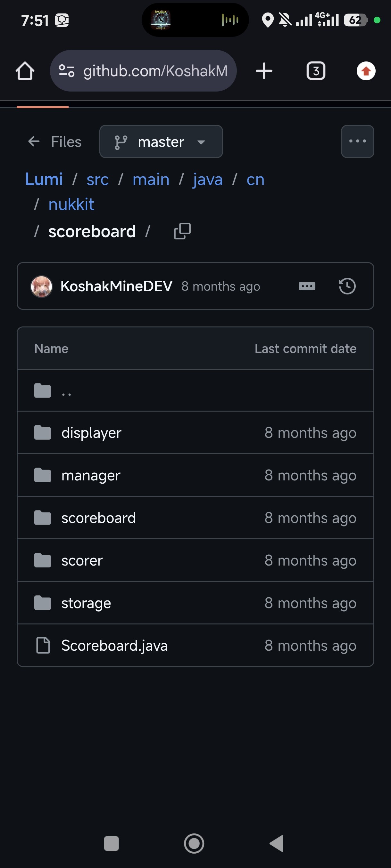Open KoshakMineDEV user avatar
This screenshot has height=868, width=391.
point(41,286)
